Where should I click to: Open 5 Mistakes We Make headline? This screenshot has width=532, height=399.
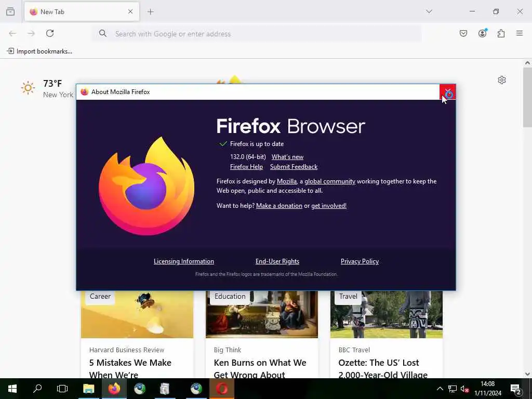[130, 369]
